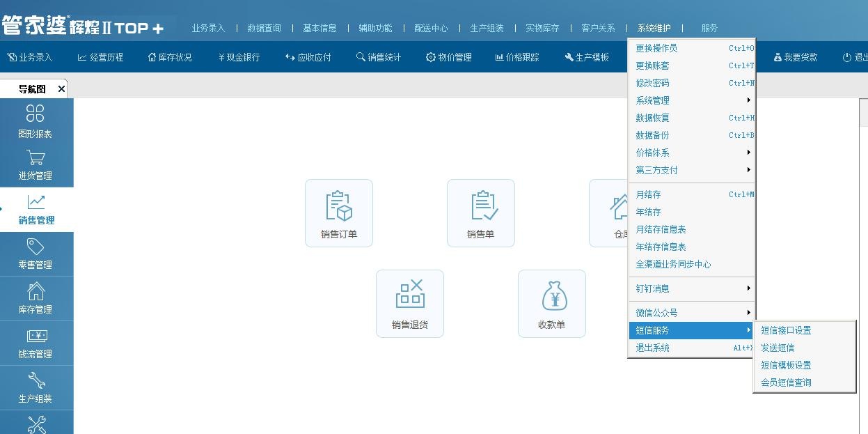Image resolution: width=868 pixels, height=434 pixels.
Task: Open the 收款单 receipt icon
Action: pyautogui.click(x=551, y=303)
